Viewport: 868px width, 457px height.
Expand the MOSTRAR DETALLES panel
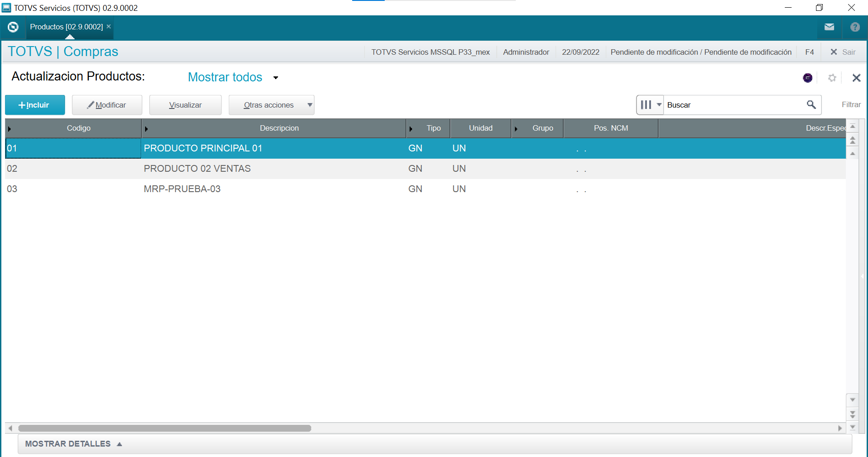(x=74, y=444)
